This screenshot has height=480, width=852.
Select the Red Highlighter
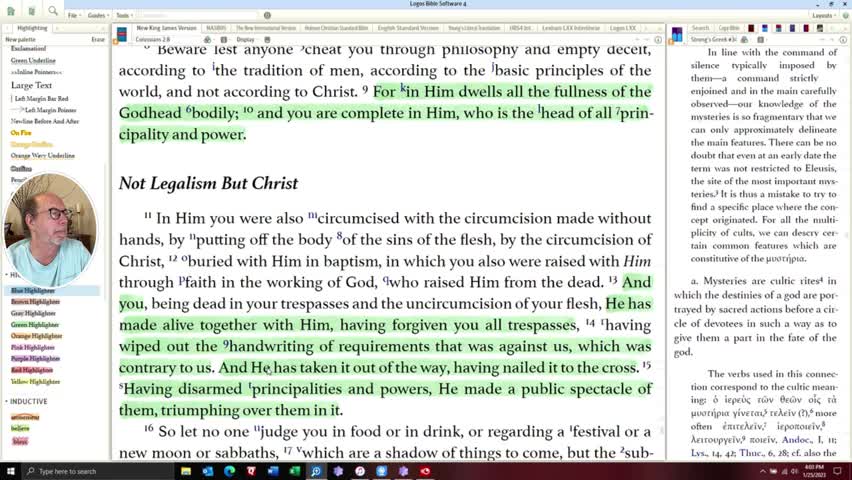coord(32,370)
